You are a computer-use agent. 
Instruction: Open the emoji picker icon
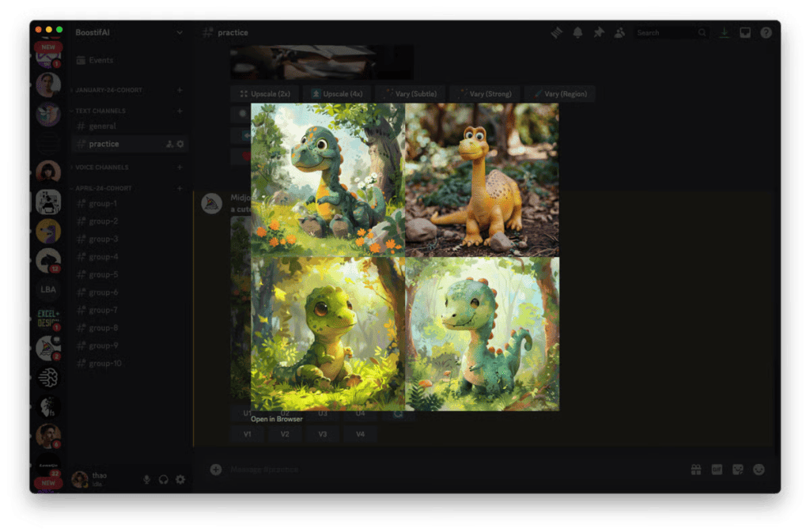coord(759,470)
